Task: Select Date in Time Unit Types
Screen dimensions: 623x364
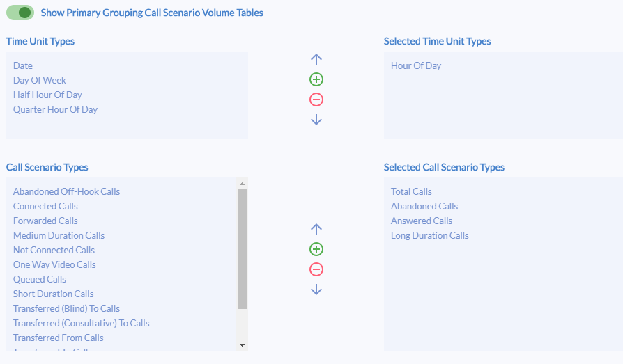Action: 23,65
